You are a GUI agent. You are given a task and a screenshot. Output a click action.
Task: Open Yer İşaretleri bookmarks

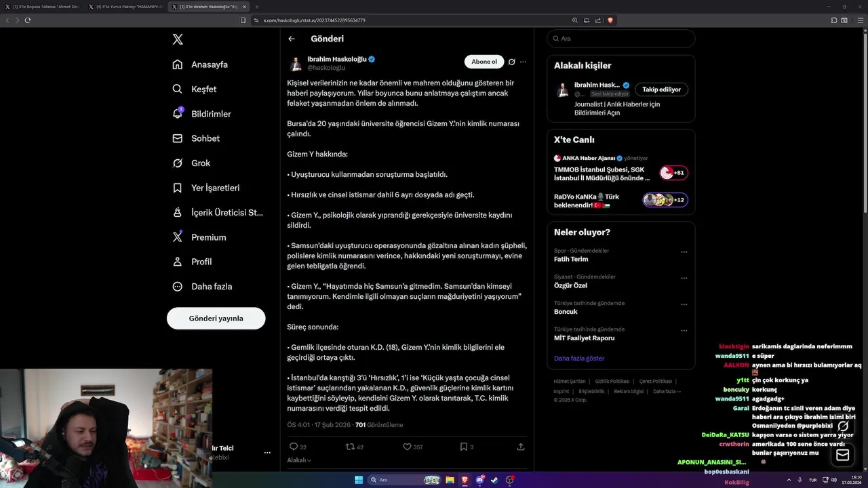click(x=205, y=188)
